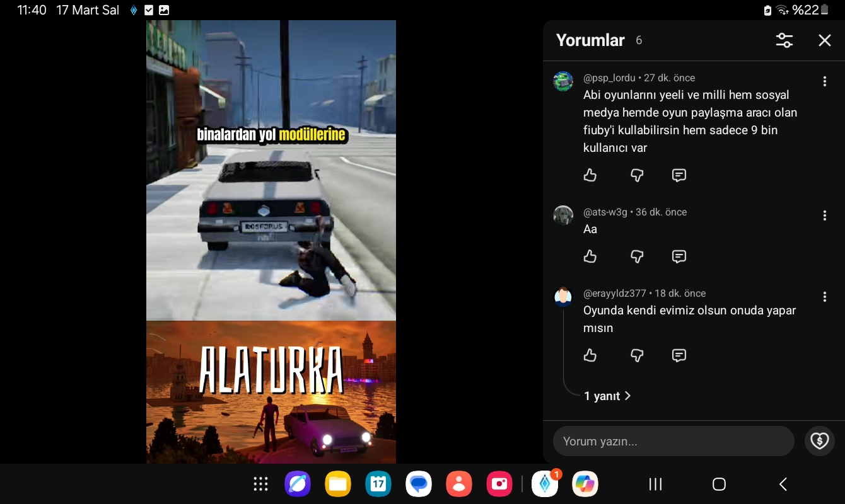Tap the heart dollar Super Thanks icon

[819, 441]
